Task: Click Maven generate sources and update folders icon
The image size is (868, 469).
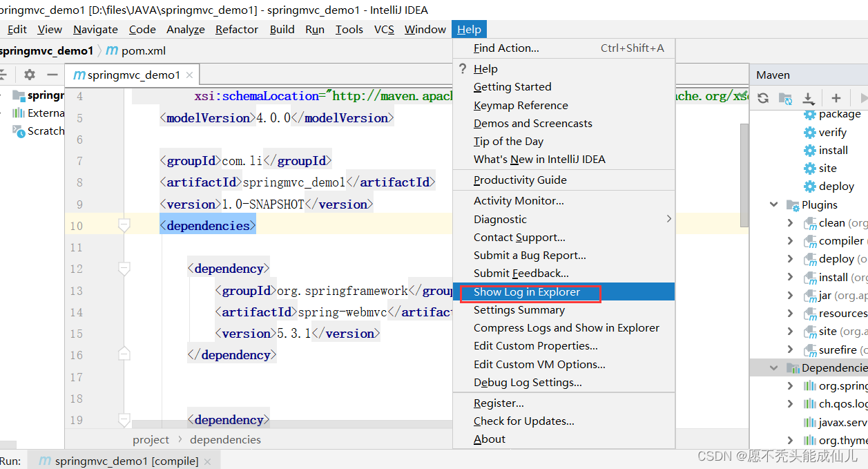Action: (x=785, y=98)
